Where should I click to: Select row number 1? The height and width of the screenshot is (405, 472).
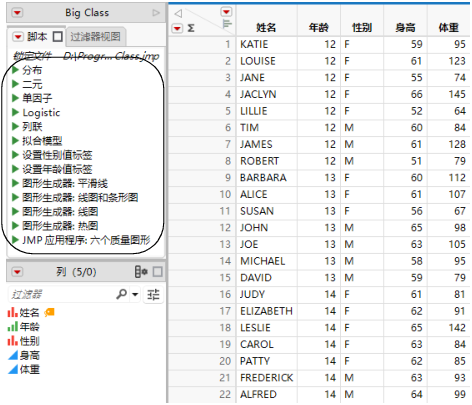pos(202,44)
